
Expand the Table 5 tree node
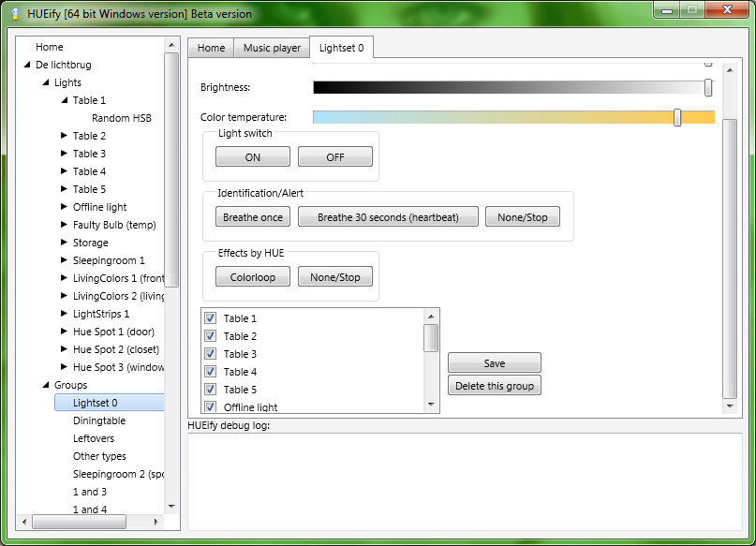click(64, 189)
